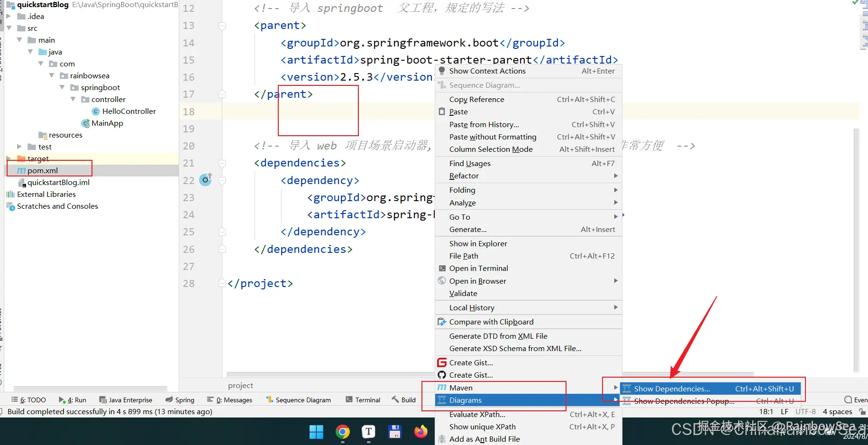Open the Local History submenu arrow
The width and height of the screenshot is (868, 445).
click(x=616, y=307)
